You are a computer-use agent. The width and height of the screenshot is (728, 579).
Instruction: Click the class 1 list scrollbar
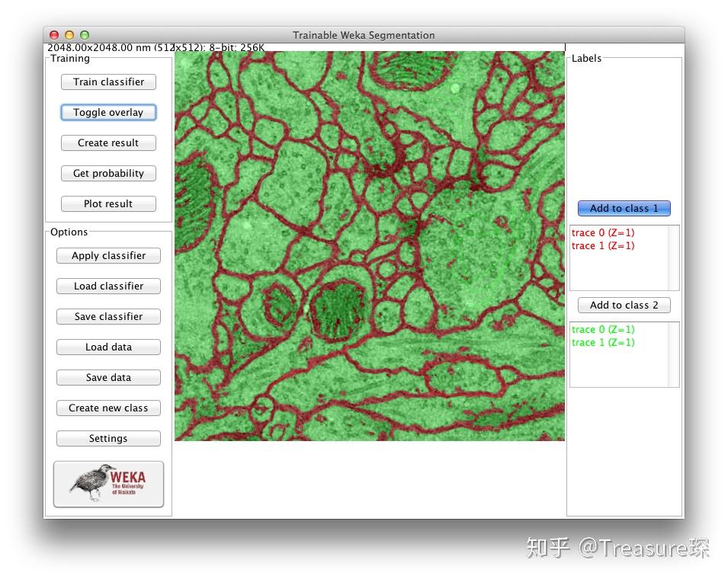pos(673,258)
